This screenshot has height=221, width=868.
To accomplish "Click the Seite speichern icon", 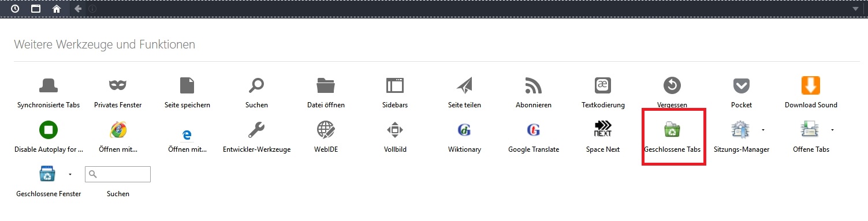I will [x=187, y=85].
